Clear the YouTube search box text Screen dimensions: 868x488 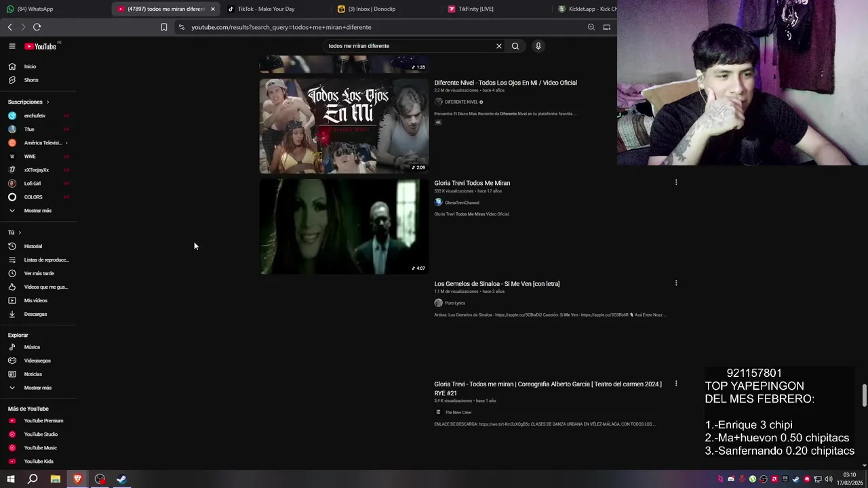499,46
